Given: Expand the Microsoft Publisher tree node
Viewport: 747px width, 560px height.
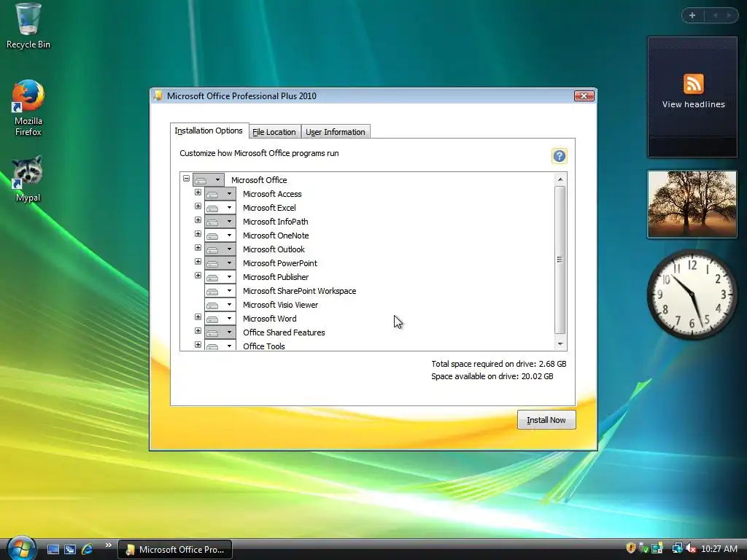Looking at the screenshot, I should point(198,275).
